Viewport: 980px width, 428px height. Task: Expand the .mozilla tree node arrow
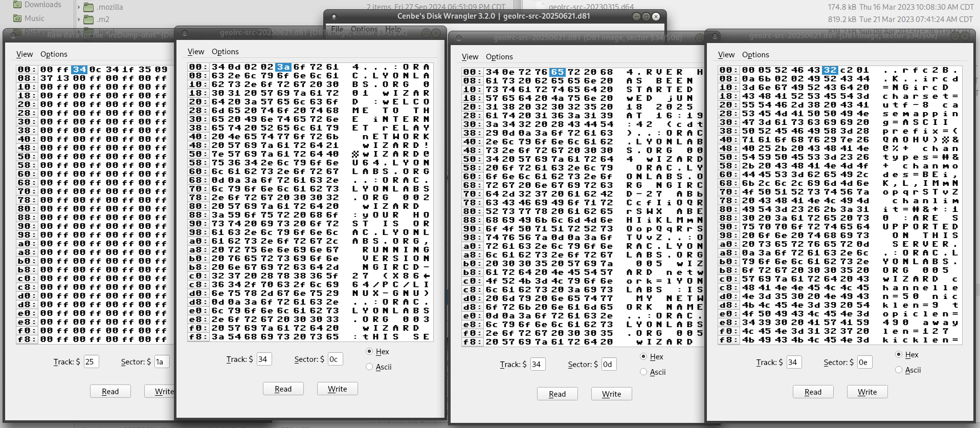[79, 7]
